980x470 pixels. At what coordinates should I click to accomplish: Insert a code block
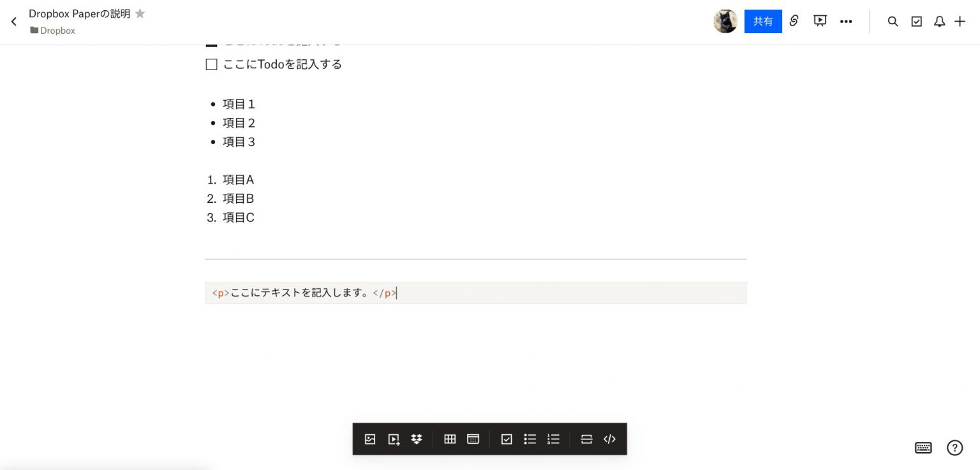(x=609, y=439)
